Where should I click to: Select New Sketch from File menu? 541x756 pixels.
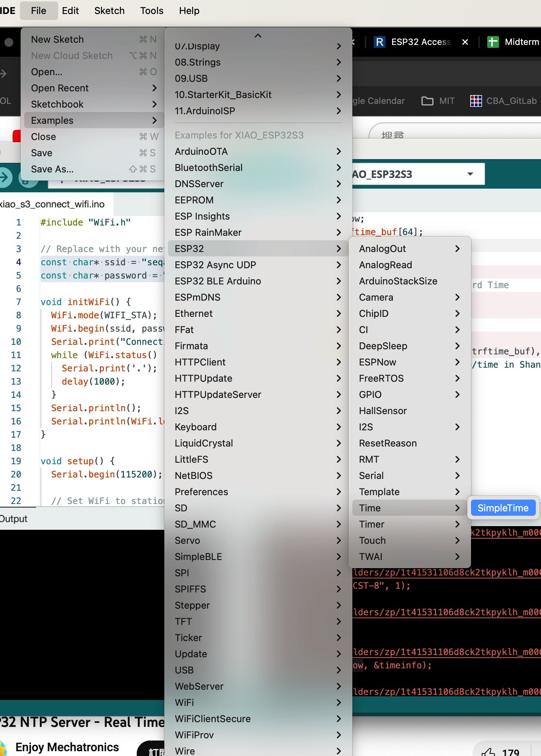(57, 39)
